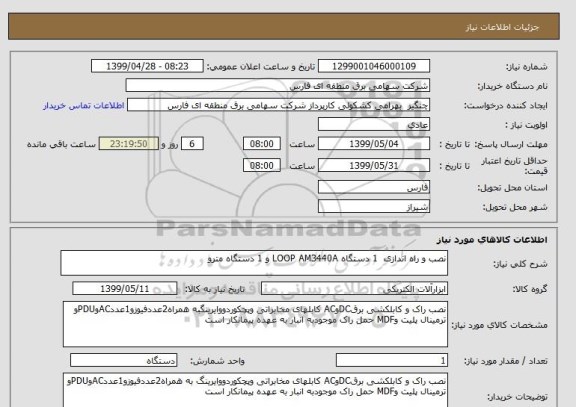This screenshot has height=407, width=576.
Task: Click the label حداقل تاریخ اعتبار قیمت
Action: (514, 166)
